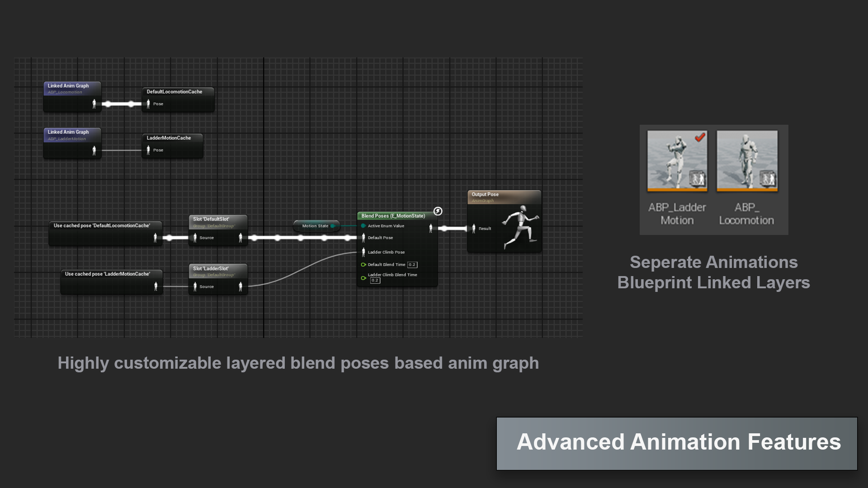This screenshot has height=488, width=868.
Task: Click the Default Pose input pin
Action: (x=363, y=238)
